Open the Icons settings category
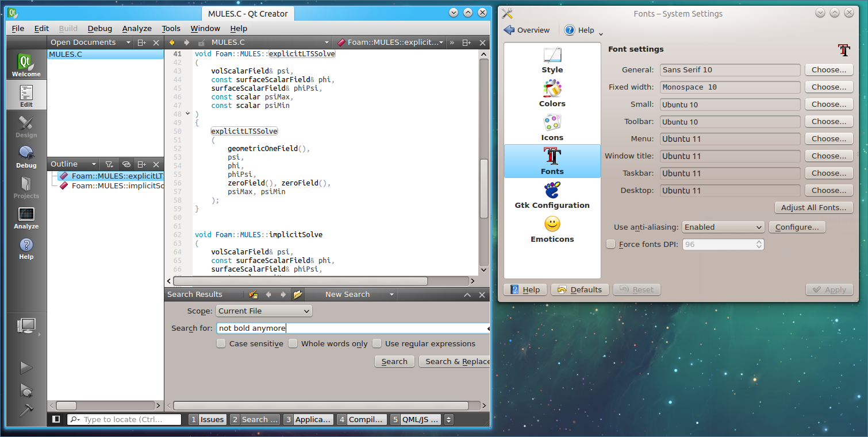The height and width of the screenshot is (437, 868). click(552, 129)
